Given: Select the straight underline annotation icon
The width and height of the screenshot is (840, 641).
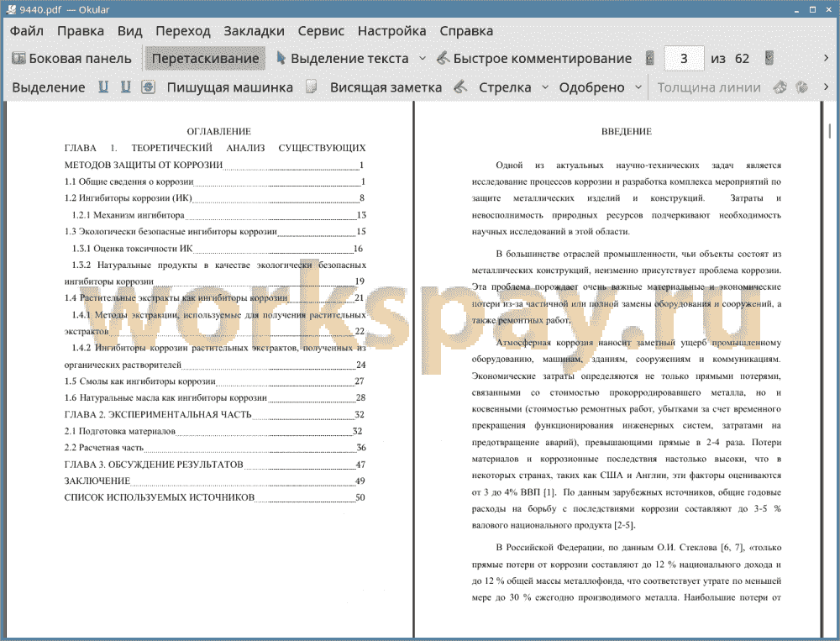Looking at the screenshot, I should pyautogui.click(x=103, y=87).
